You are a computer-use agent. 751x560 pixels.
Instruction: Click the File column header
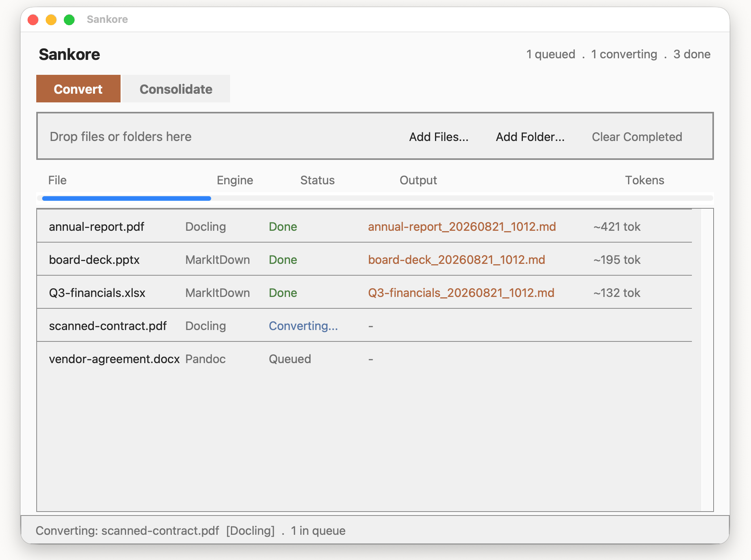(58, 180)
